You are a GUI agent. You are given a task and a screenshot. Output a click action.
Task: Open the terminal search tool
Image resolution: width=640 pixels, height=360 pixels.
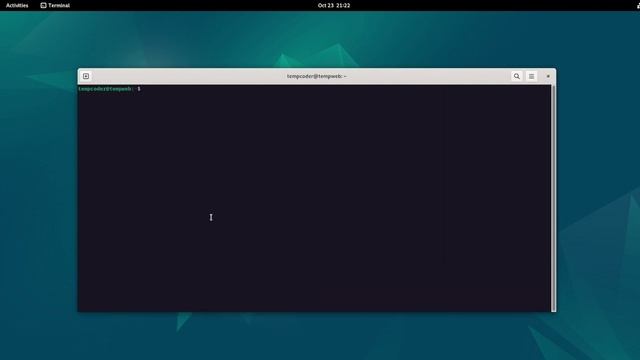coord(517,76)
